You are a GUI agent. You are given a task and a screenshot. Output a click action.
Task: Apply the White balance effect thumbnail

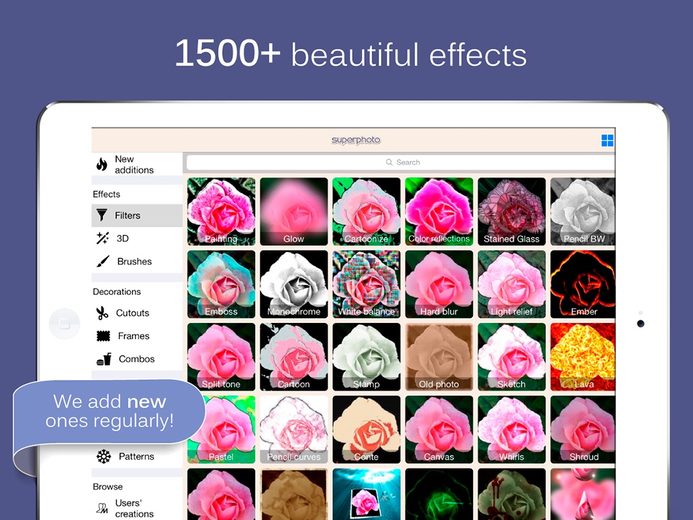(366, 284)
